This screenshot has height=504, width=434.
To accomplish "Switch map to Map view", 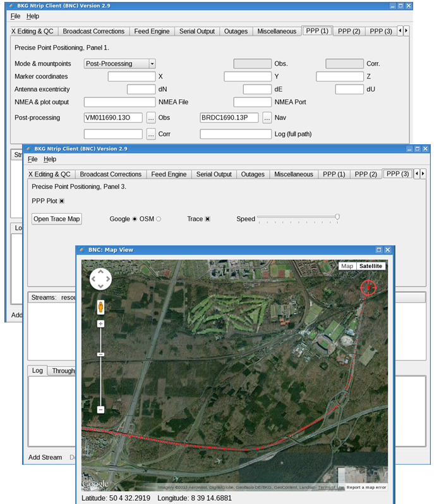I will pos(347,266).
